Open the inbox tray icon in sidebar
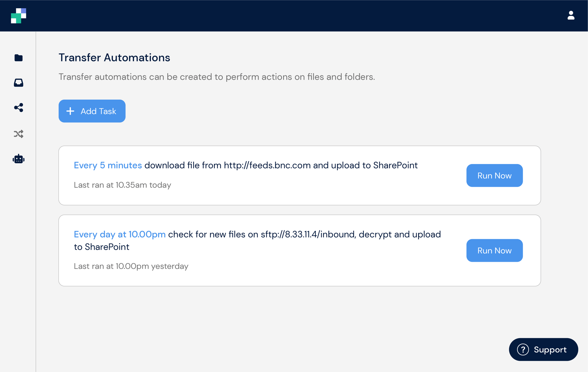 tap(19, 83)
